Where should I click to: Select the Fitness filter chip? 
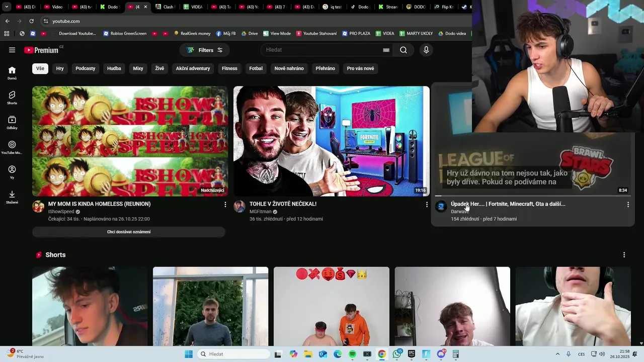click(229, 68)
